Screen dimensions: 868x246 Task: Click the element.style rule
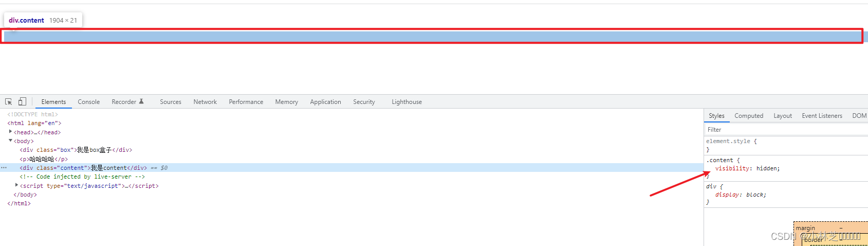coord(728,141)
